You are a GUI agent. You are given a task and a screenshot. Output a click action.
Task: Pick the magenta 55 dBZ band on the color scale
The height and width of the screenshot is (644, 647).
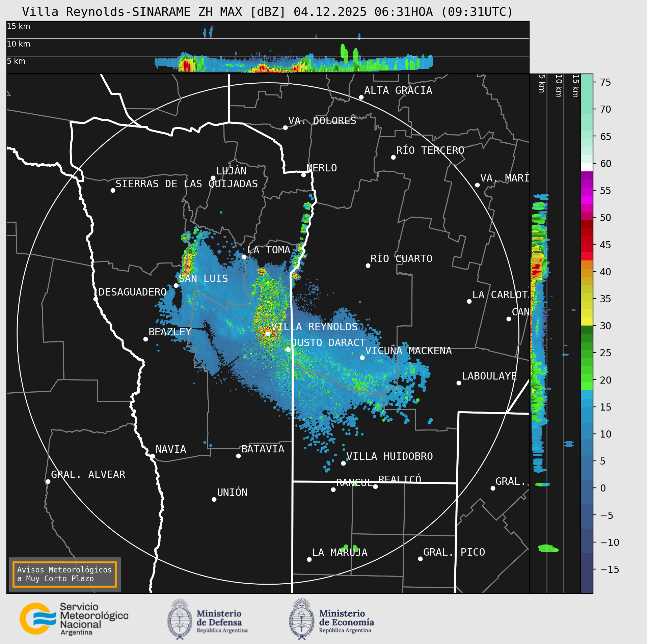(587, 192)
